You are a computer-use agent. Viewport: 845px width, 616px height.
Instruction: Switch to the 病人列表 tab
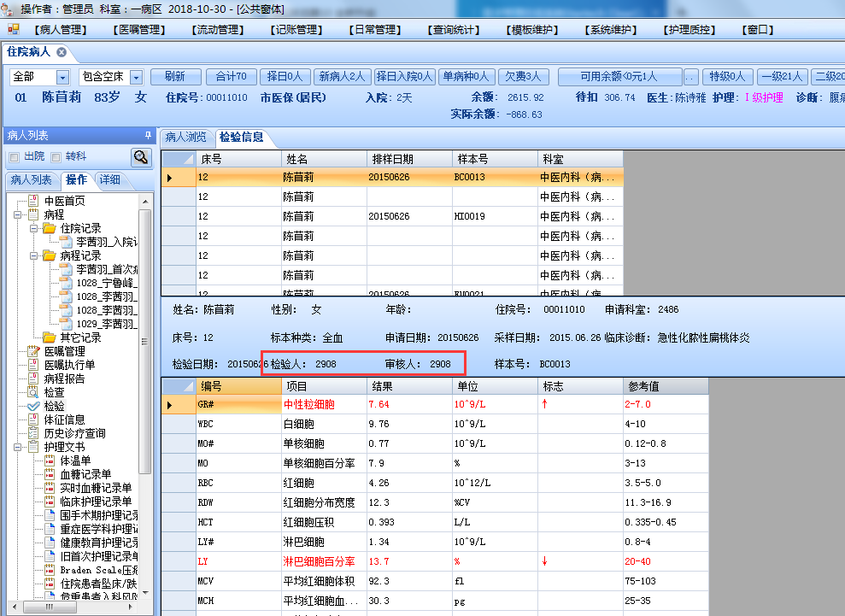tap(32, 179)
